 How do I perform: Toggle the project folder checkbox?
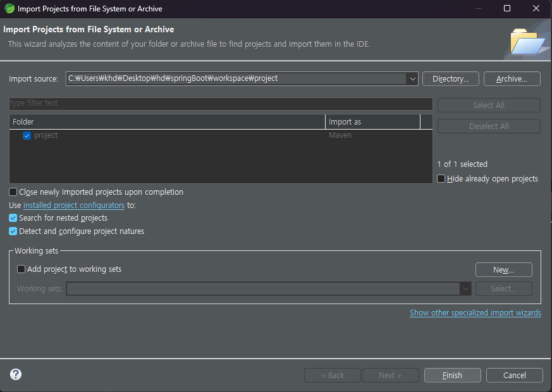27,135
